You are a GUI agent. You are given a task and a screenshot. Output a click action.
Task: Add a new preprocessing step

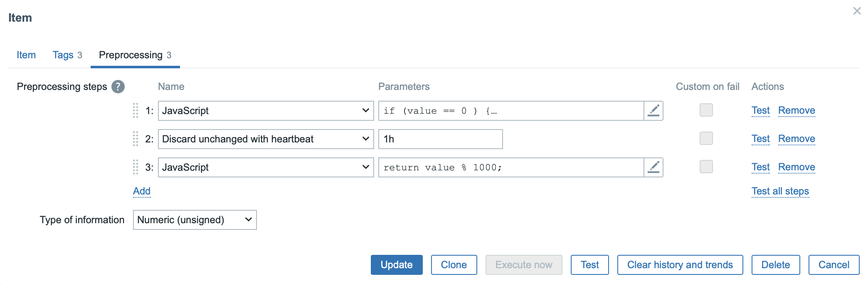[x=142, y=191]
